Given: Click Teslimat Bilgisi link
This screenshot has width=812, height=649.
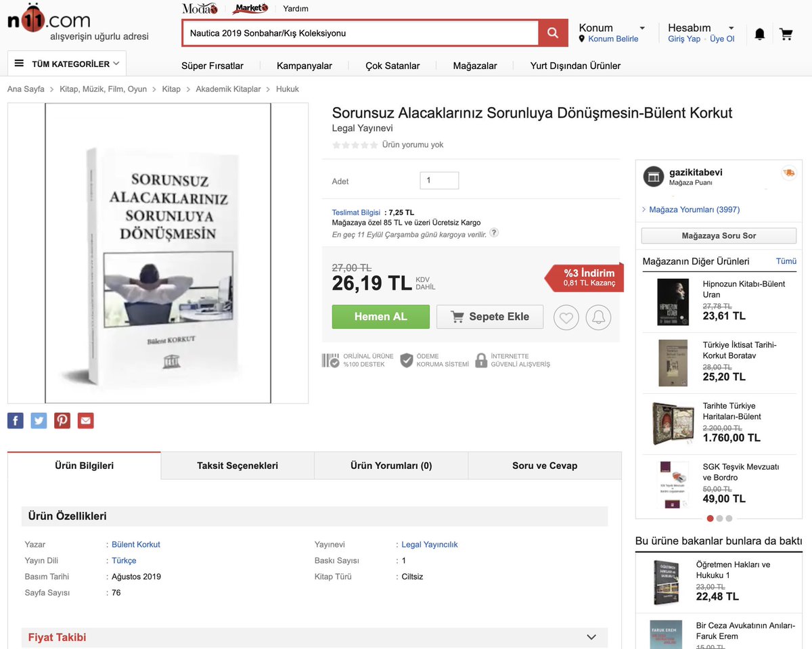Looking at the screenshot, I should tap(356, 212).
